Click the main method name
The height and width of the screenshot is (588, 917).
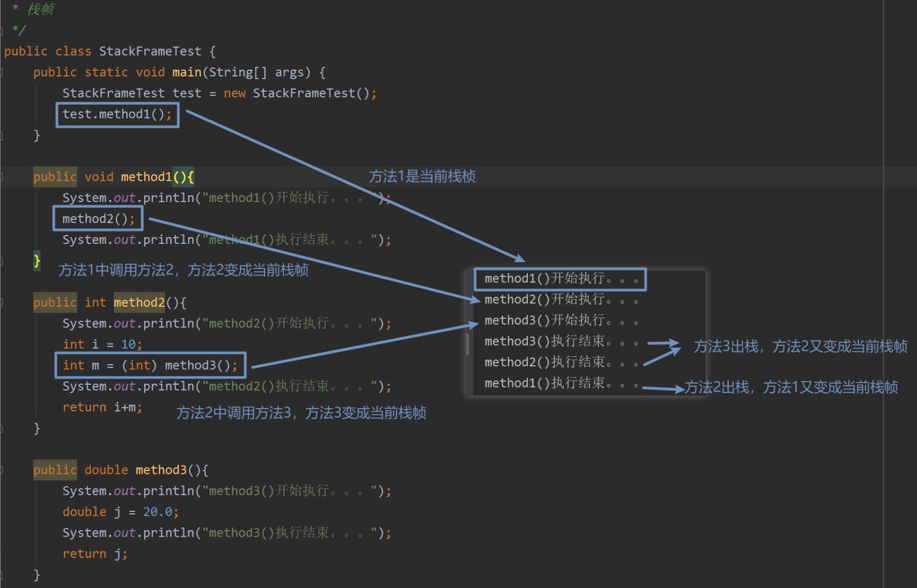[x=187, y=72]
